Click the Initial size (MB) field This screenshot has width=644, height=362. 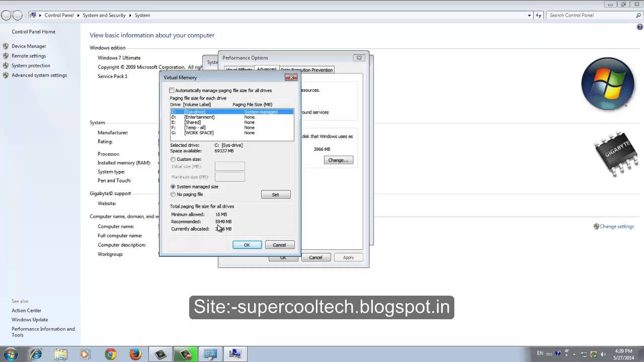point(230,166)
